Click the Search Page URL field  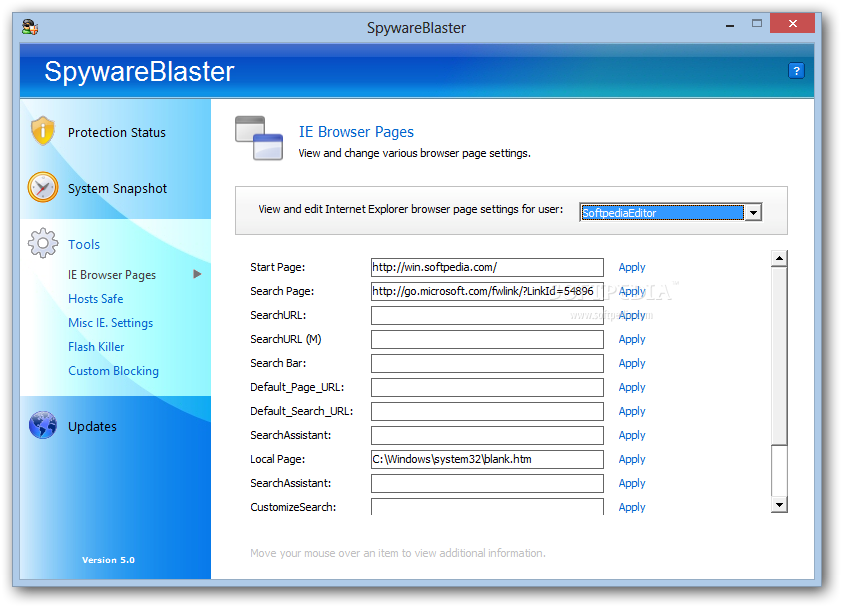(487, 291)
